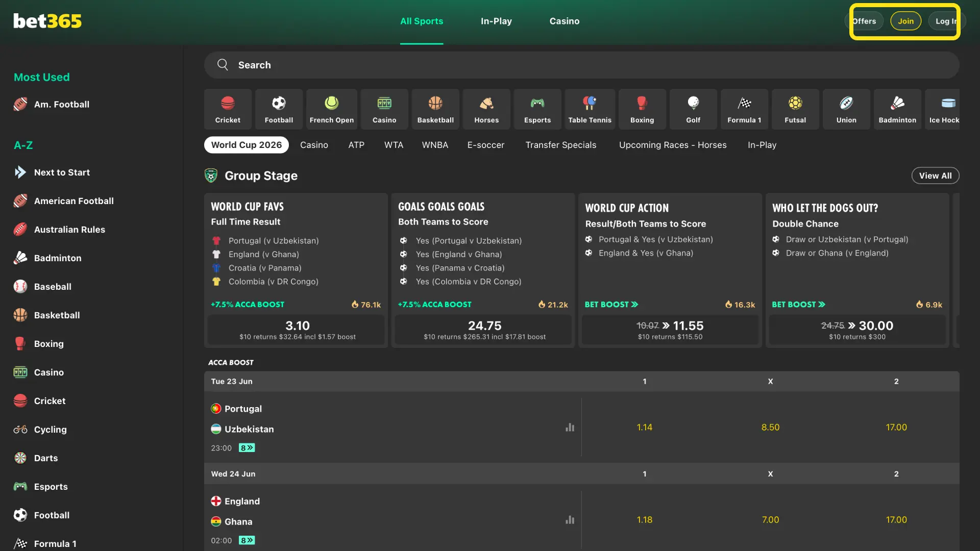Select Ghana win odds 17.00
Image resolution: width=980 pixels, height=551 pixels.
click(896, 520)
